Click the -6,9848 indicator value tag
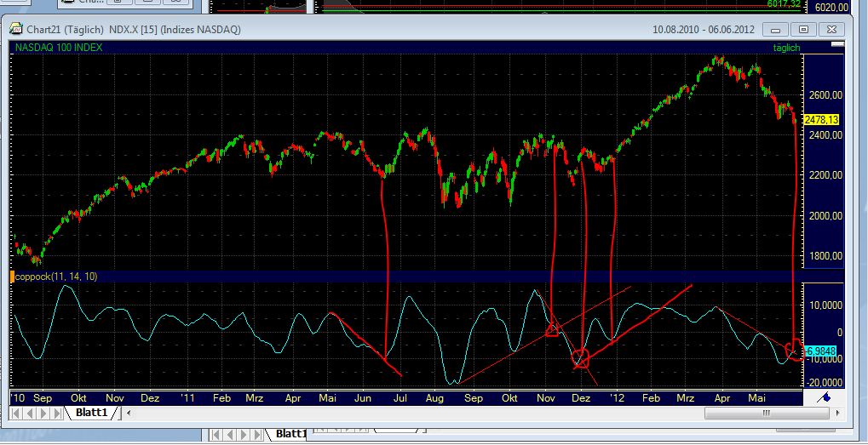 (x=819, y=351)
